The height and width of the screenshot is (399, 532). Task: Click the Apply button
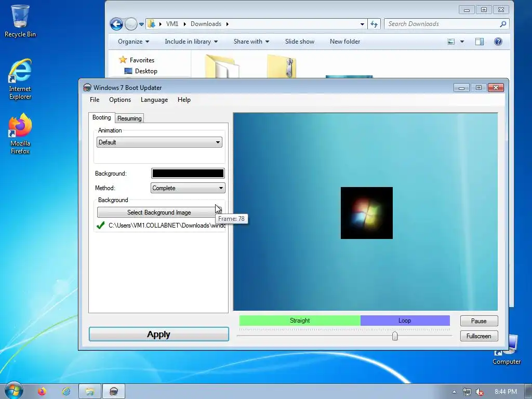click(159, 334)
